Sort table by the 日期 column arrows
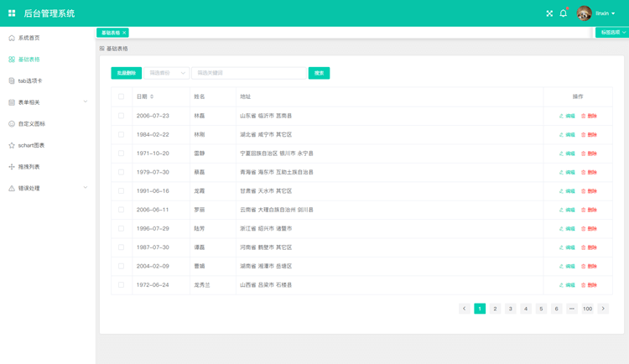629x364 pixels. (x=152, y=96)
